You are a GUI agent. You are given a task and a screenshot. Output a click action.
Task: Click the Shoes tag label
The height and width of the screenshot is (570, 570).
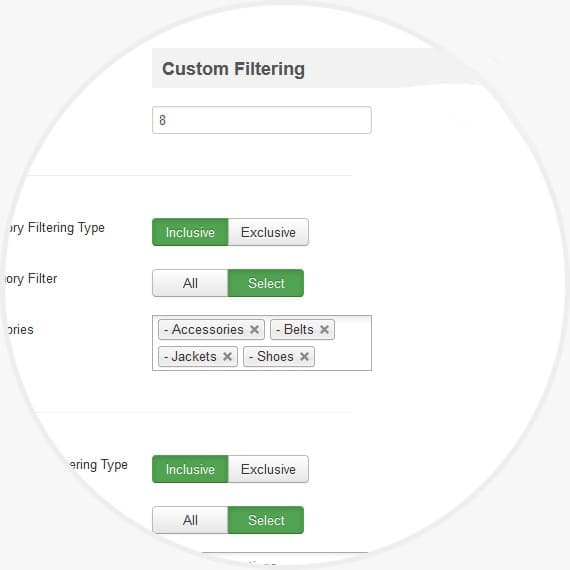(x=271, y=356)
